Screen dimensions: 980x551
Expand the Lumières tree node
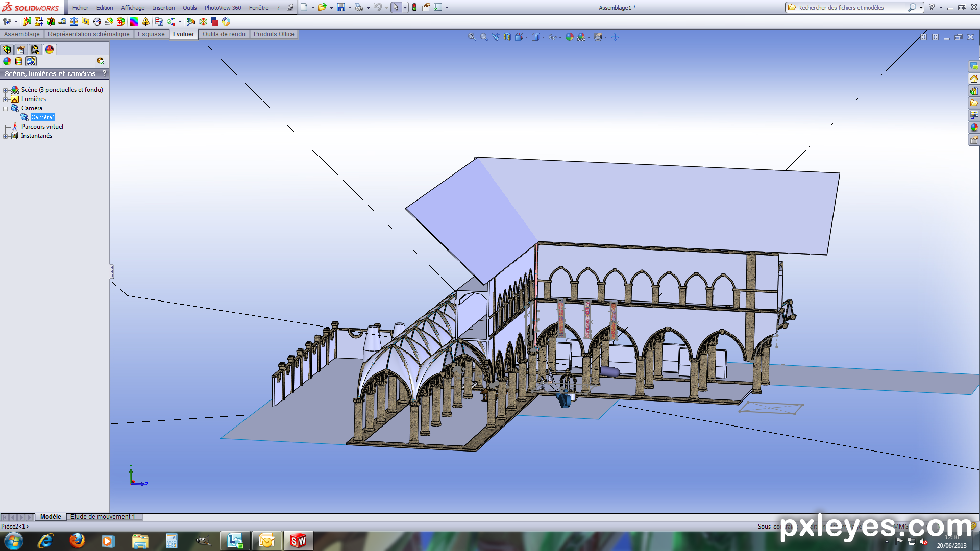click(x=6, y=99)
